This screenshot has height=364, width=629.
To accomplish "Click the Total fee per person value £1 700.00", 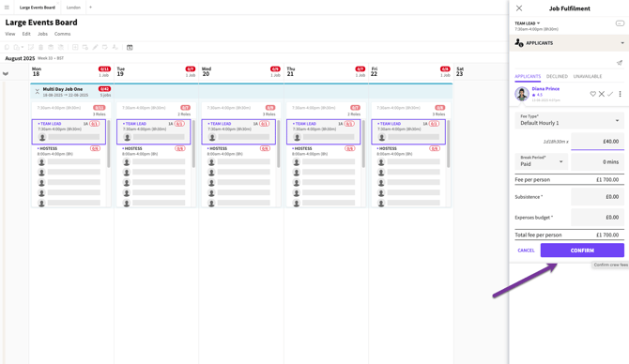I will click(606, 235).
